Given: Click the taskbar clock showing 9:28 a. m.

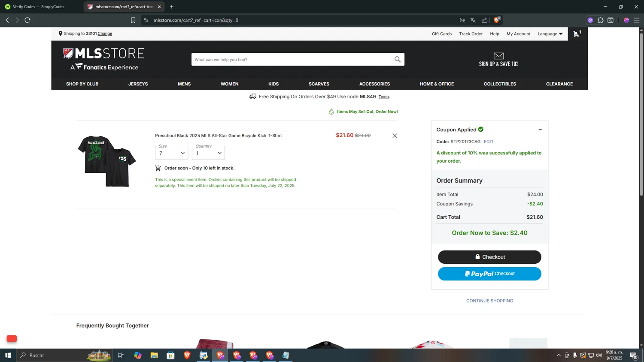Looking at the screenshot, I should 614,355.
